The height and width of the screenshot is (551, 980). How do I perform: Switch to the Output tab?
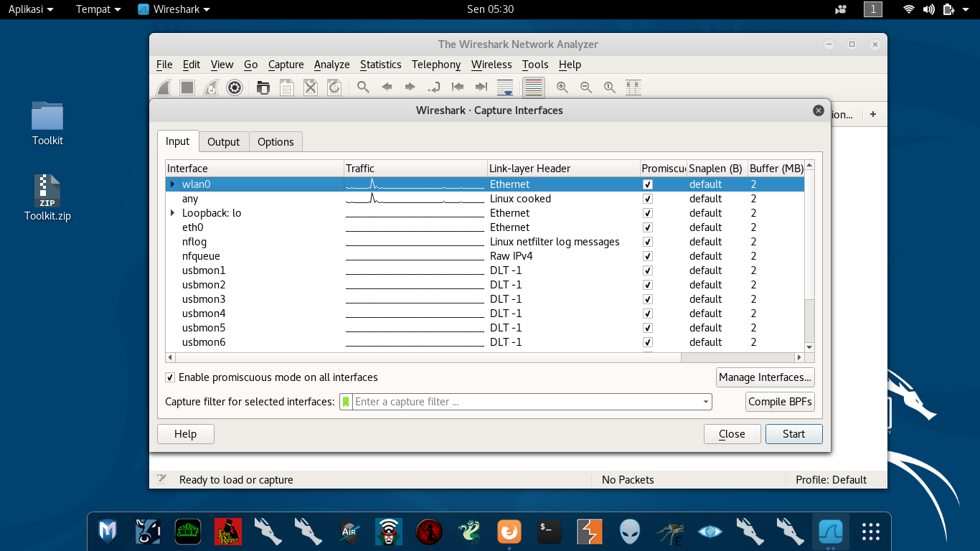point(223,142)
